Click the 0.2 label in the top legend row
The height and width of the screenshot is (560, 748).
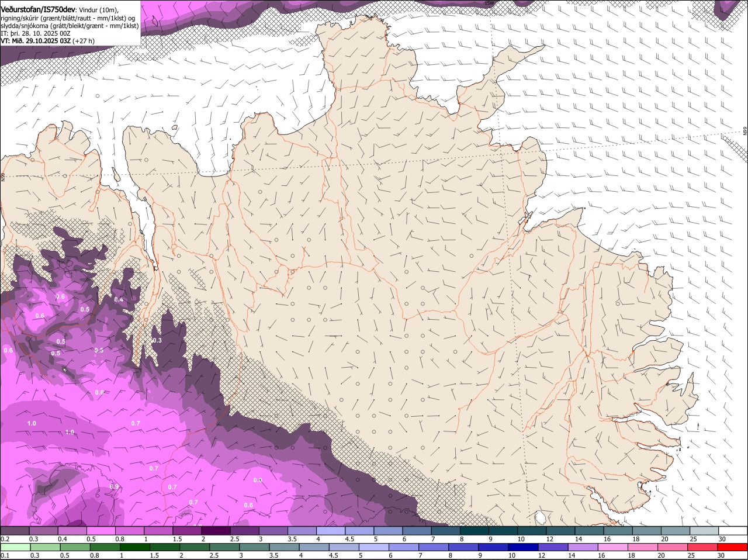tap(5, 539)
